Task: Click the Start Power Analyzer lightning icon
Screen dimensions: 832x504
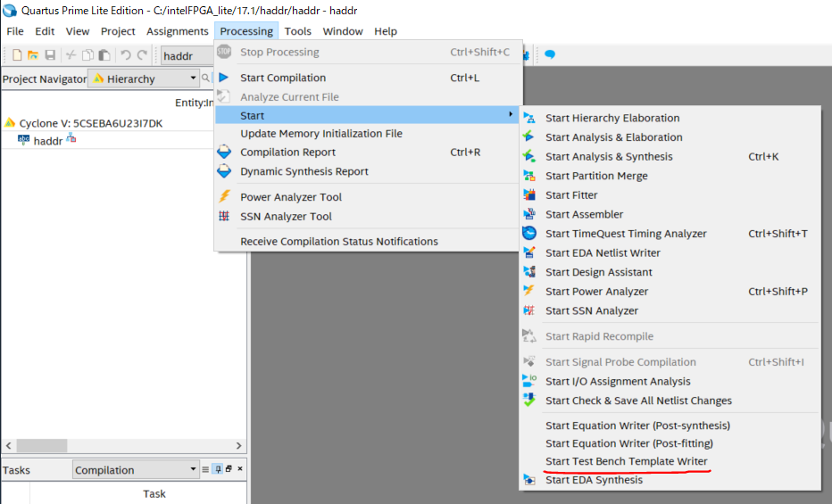Action: point(529,291)
